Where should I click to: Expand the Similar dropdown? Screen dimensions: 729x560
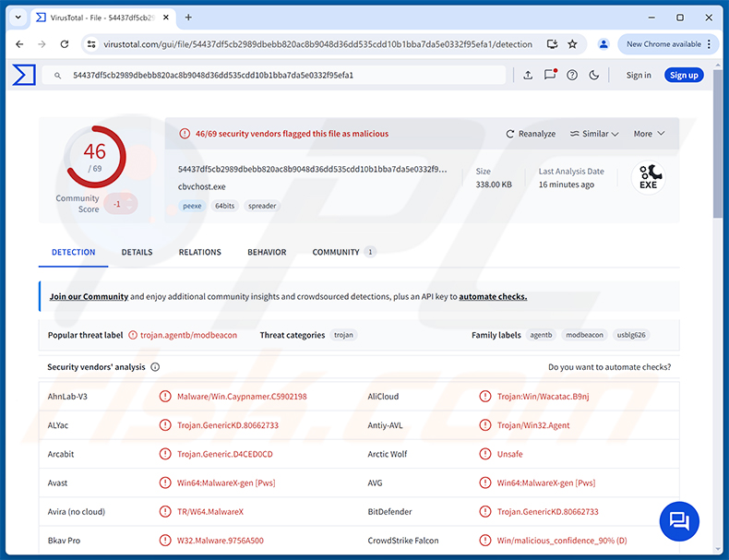point(594,134)
